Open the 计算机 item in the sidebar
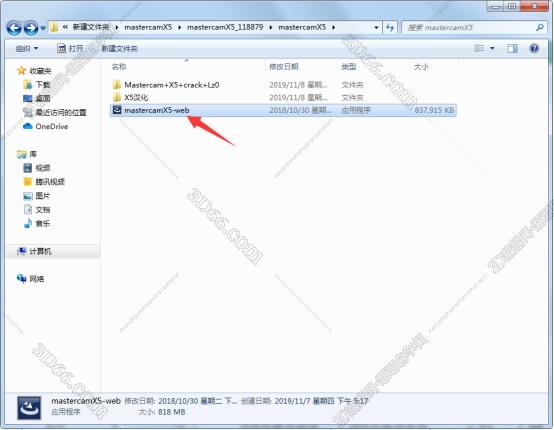Image resolution: width=554 pixels, height=430 pixels. coord(40,252)
